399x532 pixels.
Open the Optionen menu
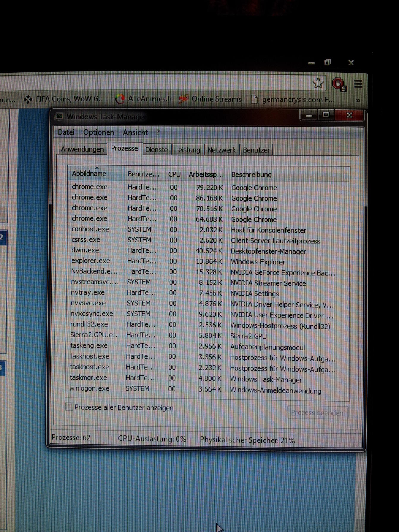click(99, 132)
